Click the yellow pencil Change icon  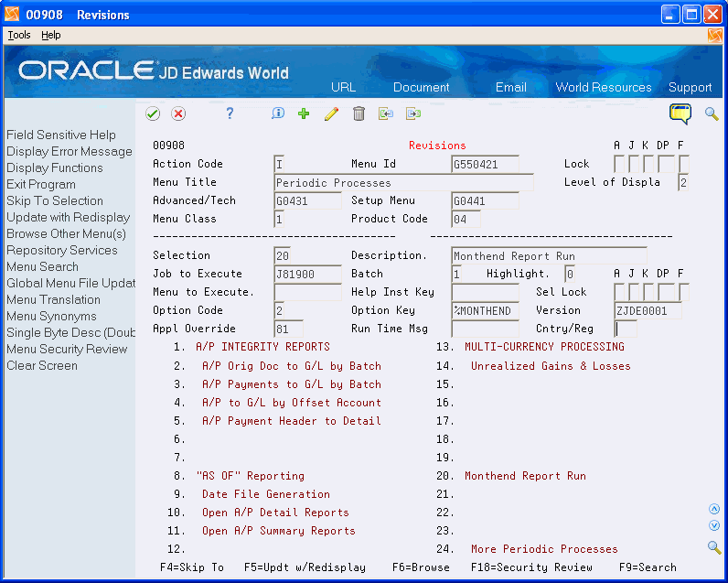pos(331,113)
